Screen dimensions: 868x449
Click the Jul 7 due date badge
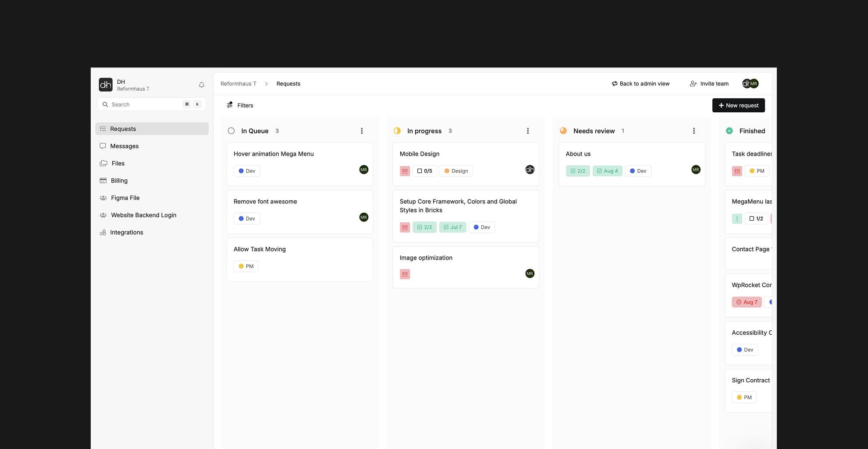(x=452, y=227)
